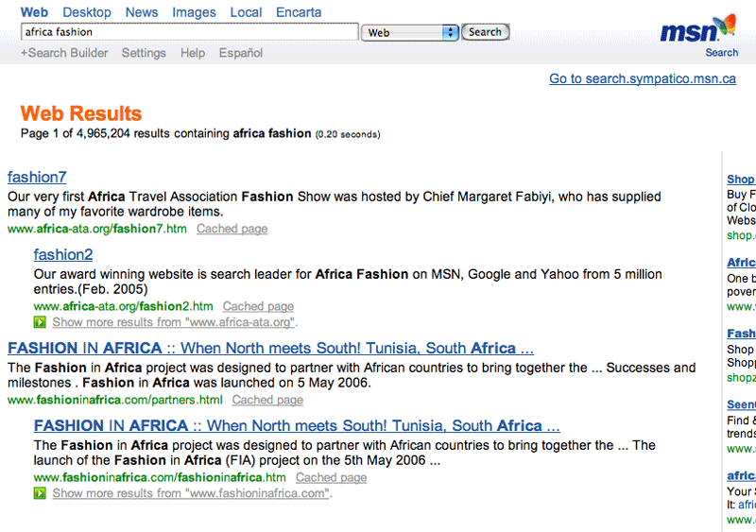Open the Shop sponsored link in sidebar
The width and height of the screenshot is (756, 532).
[741, 179]
